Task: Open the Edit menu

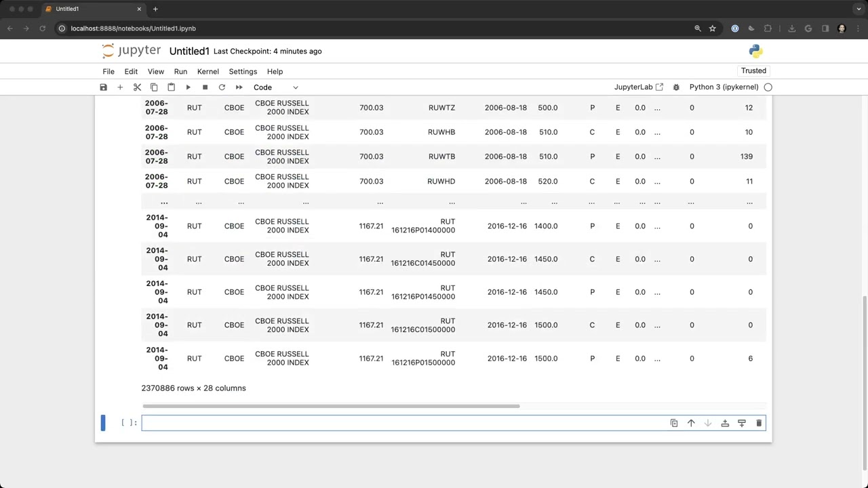Action: click(131, 71)
